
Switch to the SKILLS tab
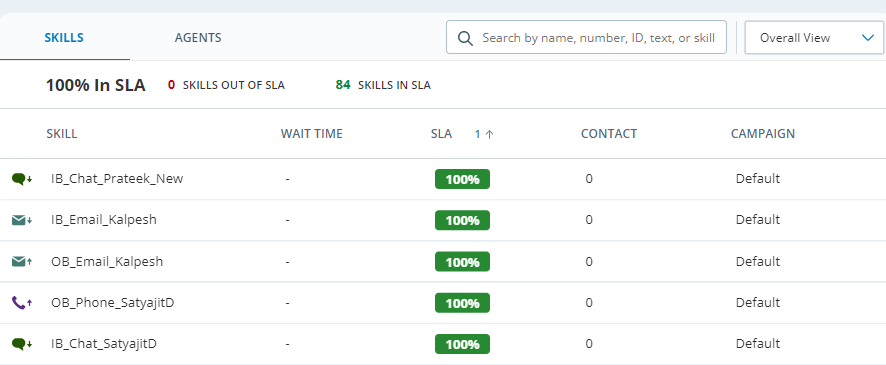click(x=64, y=38)
